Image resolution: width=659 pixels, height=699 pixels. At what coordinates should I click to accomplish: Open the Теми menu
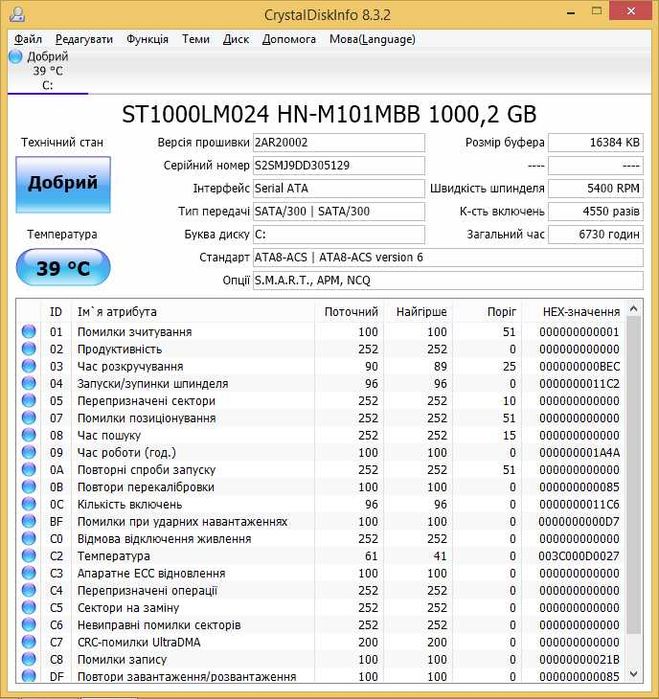(x=196, y=39)
